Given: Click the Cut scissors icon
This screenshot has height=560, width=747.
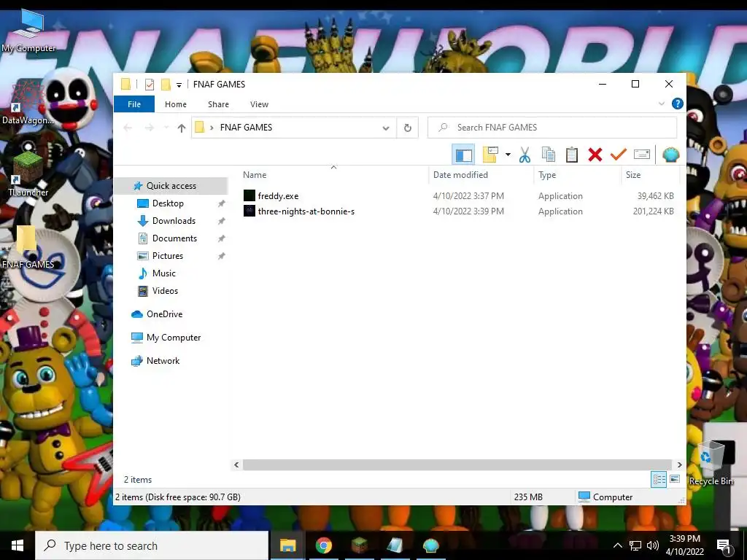Looking at the screenshot, I should 525,155.
